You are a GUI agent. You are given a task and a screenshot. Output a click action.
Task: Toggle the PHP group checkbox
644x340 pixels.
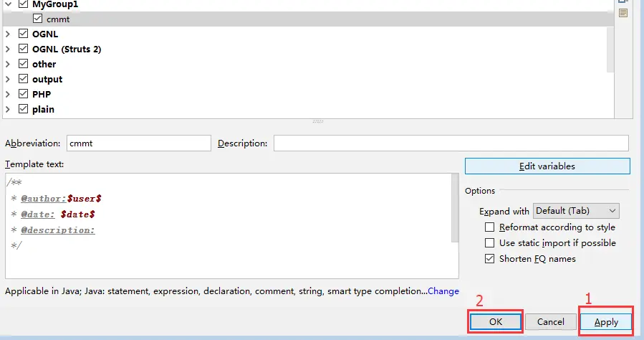click(24, 94)
